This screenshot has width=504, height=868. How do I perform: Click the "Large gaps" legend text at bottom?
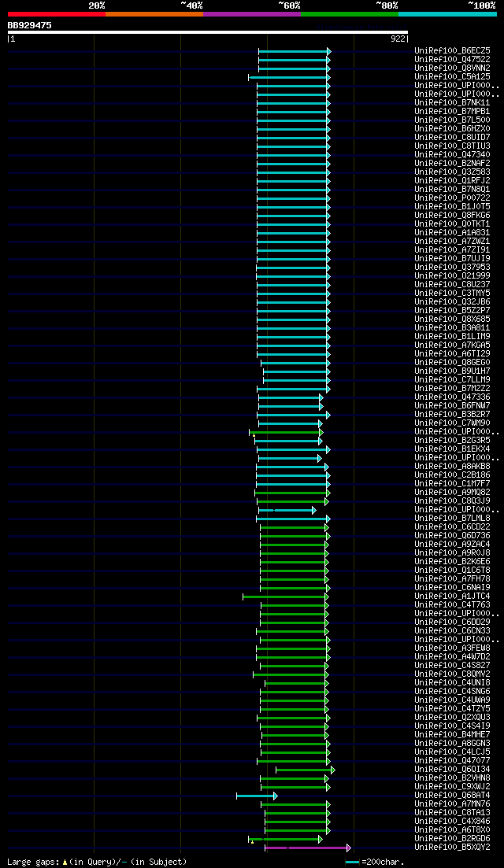34,862
